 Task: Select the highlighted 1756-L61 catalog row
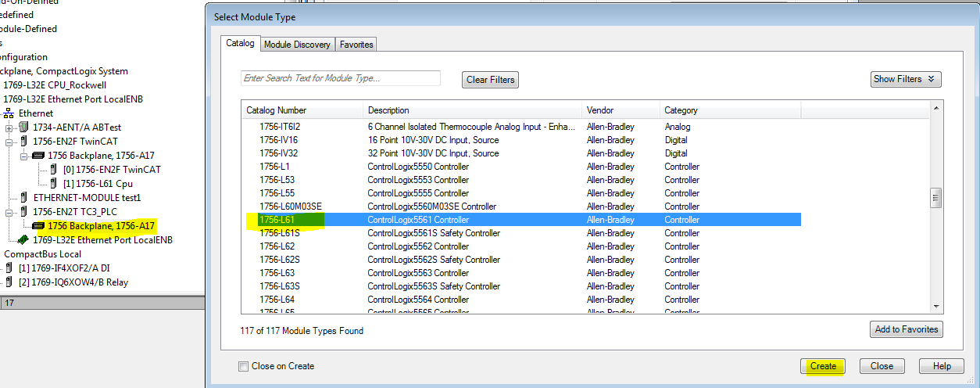tap(522, 220)
